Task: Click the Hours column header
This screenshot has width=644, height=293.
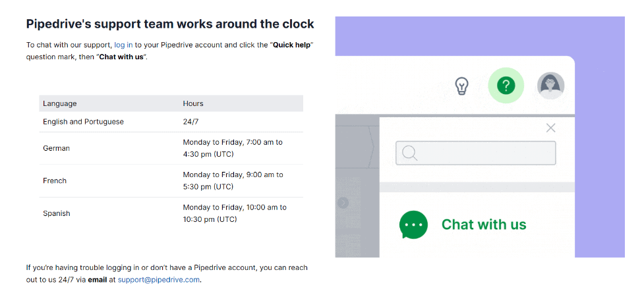Action: [193, 103]
